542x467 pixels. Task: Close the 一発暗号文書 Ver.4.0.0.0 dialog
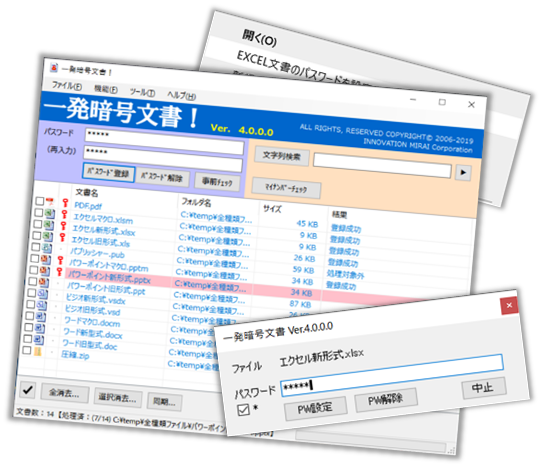[x=509, y=305]
